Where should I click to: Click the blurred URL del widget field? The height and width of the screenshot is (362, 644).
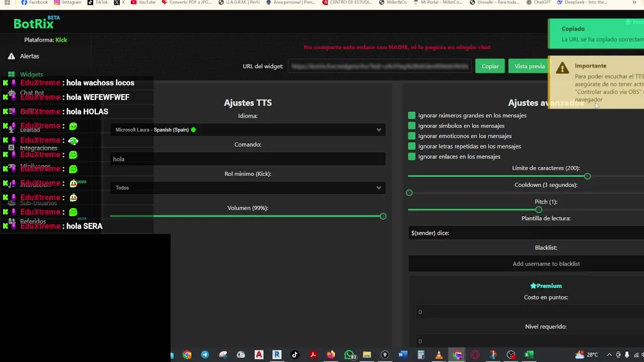click(380, 66)
